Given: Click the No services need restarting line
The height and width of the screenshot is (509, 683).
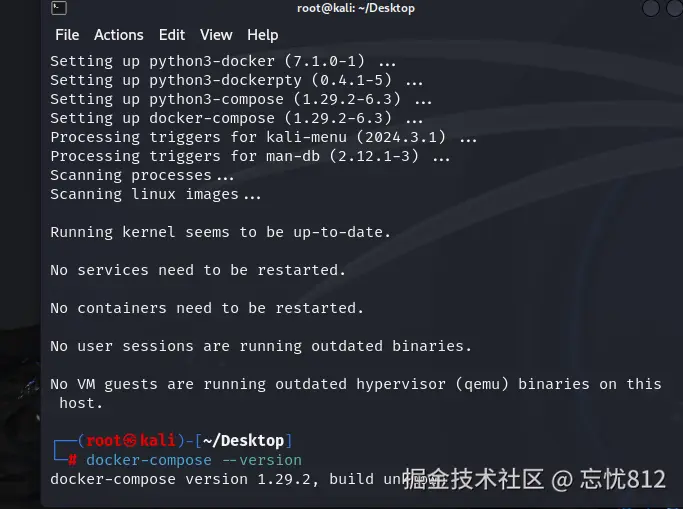Looking at the screenshot, I should tap(198, 270).
